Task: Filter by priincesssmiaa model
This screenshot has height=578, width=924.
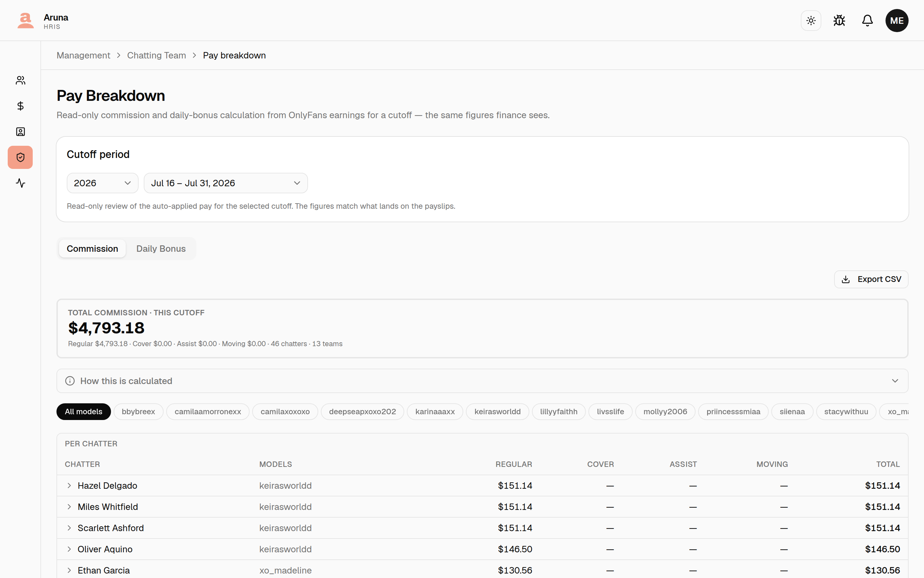Action: 733,412
